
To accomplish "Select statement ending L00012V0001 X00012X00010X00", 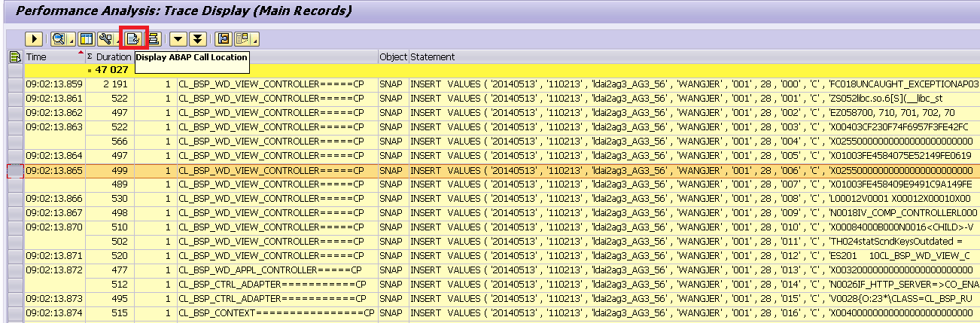I will tap(694, 198).
